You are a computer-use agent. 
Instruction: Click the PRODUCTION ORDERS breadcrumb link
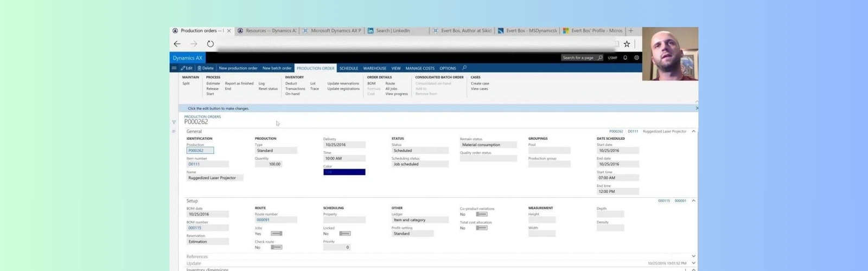(x=202, y=117)
